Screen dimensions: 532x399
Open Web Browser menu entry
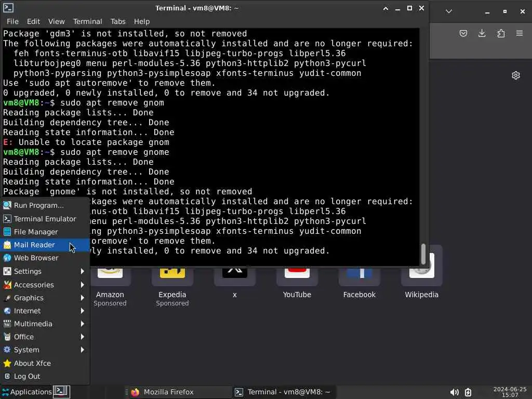click(45, 258)
